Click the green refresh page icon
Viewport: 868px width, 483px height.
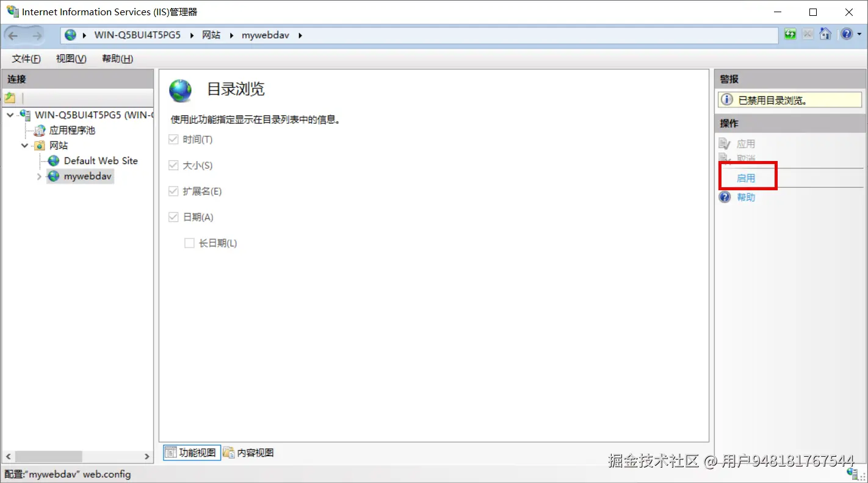click(x=790, y=34)
